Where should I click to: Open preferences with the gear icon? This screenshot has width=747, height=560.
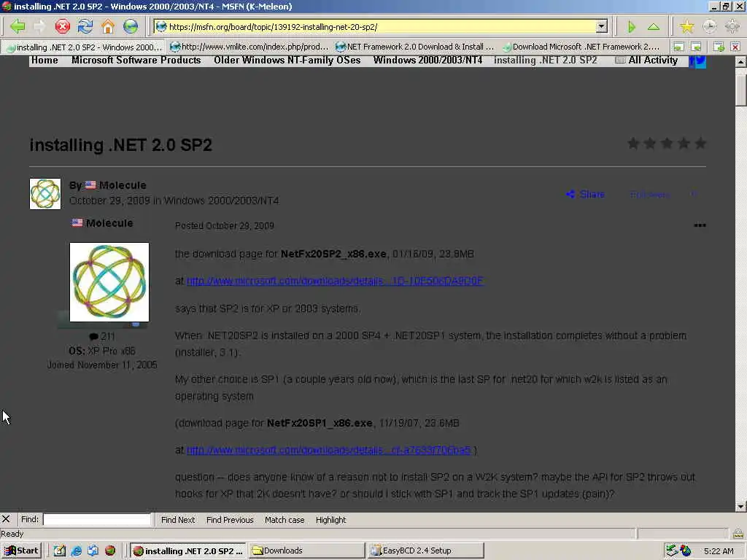732,27
